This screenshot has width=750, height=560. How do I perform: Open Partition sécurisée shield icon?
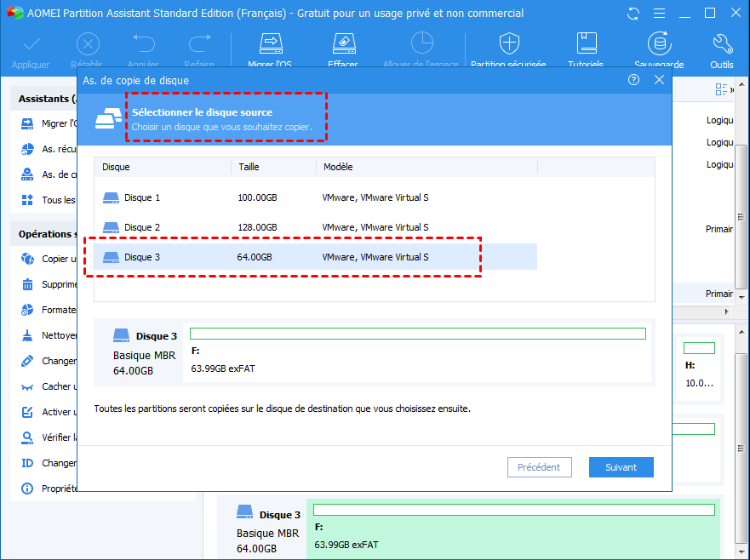[509, 43]
